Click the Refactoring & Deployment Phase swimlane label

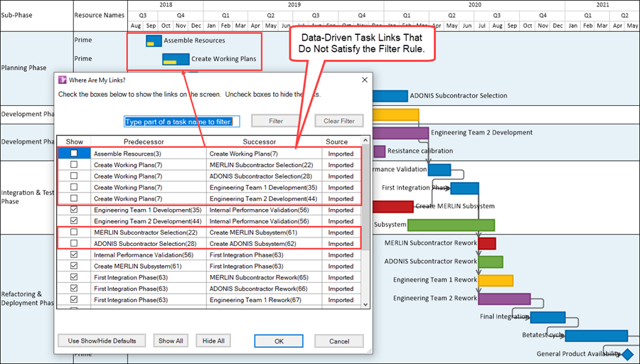(x=27, y=299)
